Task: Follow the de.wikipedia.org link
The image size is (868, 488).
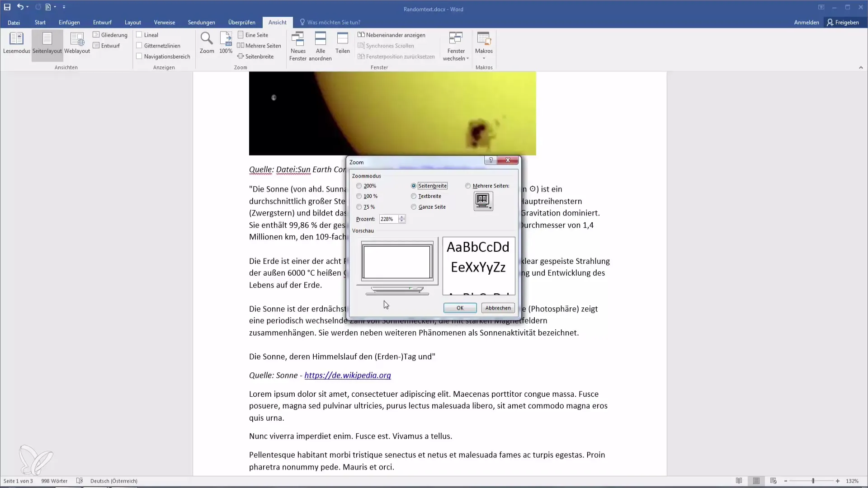Action: (348, 375)
